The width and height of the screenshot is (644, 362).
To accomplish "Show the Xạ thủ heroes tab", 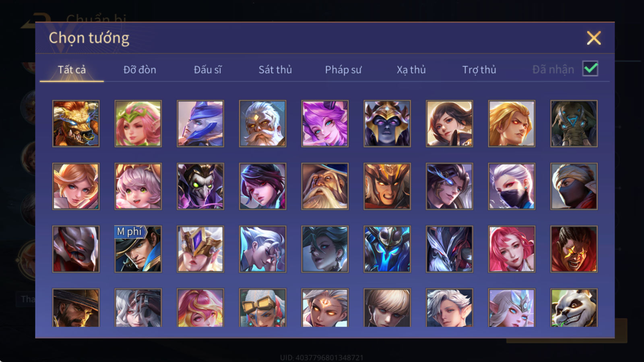I will pyautogui.click(x=411, y=70).
